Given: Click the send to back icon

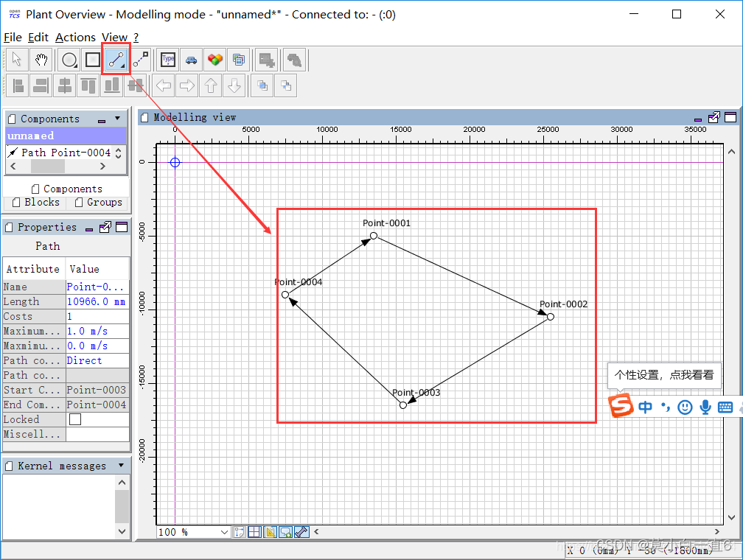Looking at the screenshot, I should [x=286, y=85].
